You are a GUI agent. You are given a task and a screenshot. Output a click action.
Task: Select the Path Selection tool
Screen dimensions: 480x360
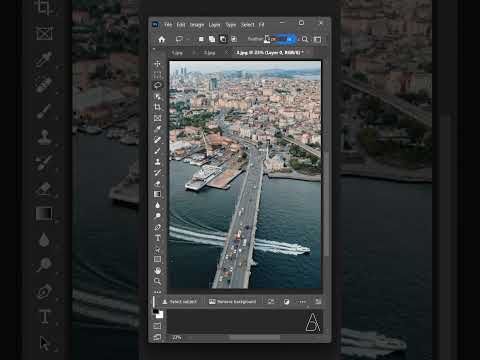(157, 249)
